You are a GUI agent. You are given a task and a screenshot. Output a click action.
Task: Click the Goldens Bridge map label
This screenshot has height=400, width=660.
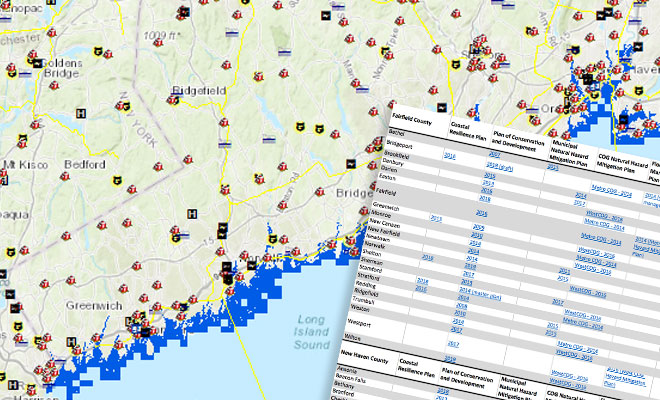(x=62, y=68)
